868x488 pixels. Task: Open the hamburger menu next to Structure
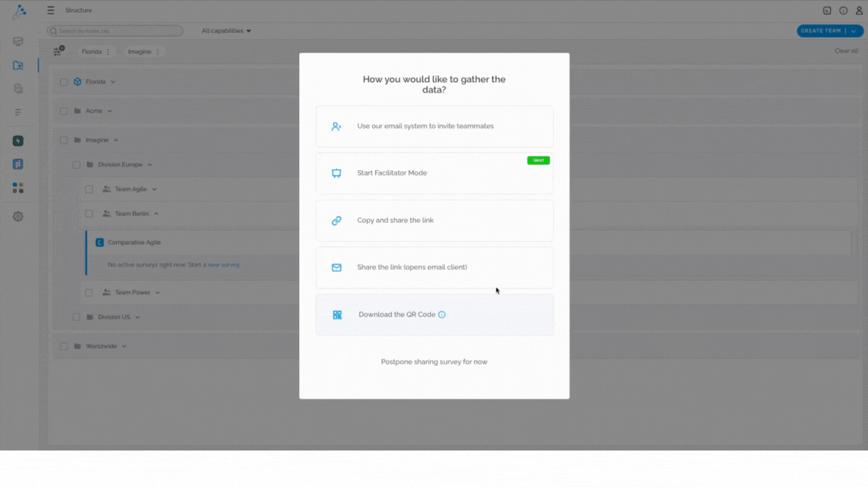click(x=50, y=10)
